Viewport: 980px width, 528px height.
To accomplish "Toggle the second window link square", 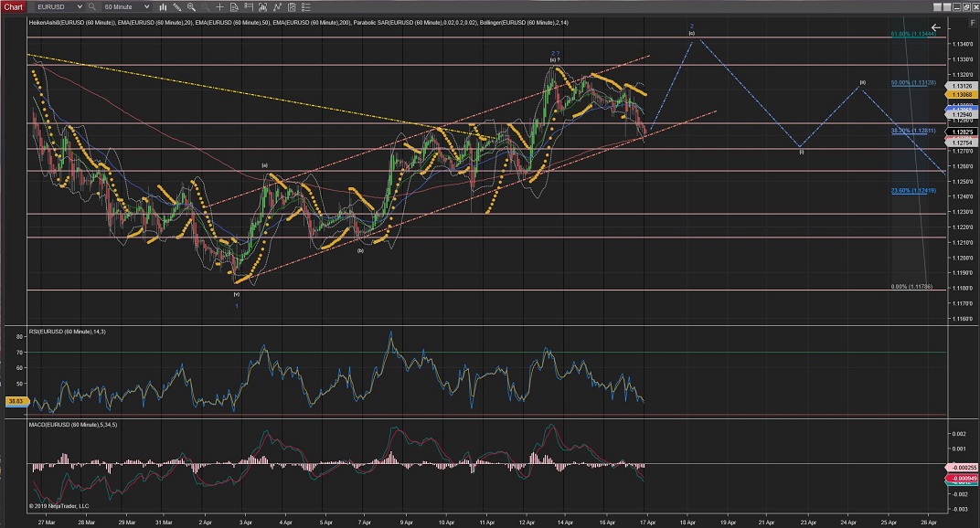I will [947, 7].
